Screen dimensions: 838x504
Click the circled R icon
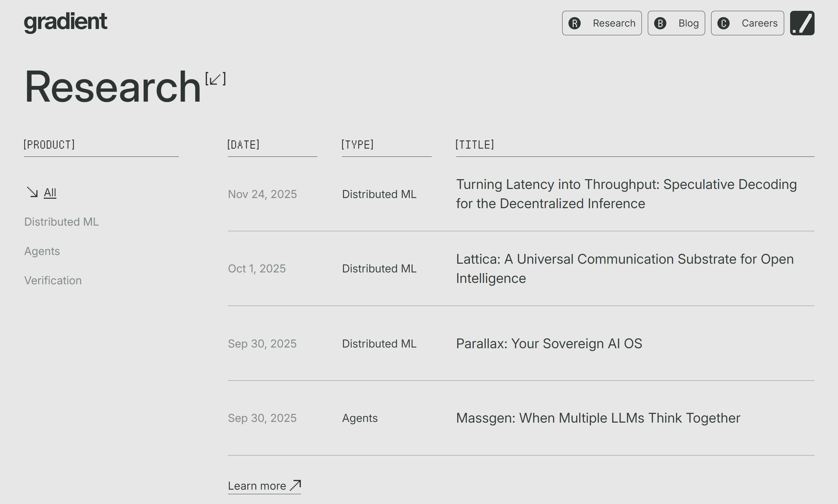(574, 23)
